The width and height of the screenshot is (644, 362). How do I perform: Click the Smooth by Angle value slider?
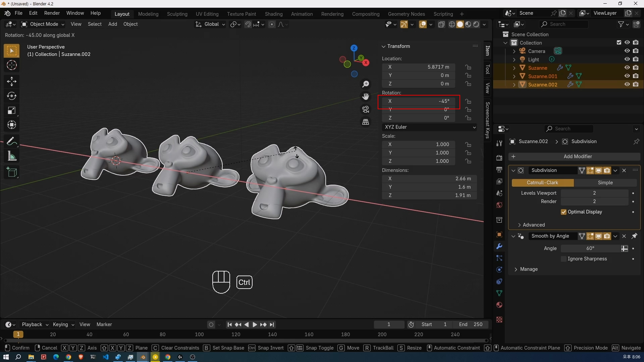click(591, 248)
